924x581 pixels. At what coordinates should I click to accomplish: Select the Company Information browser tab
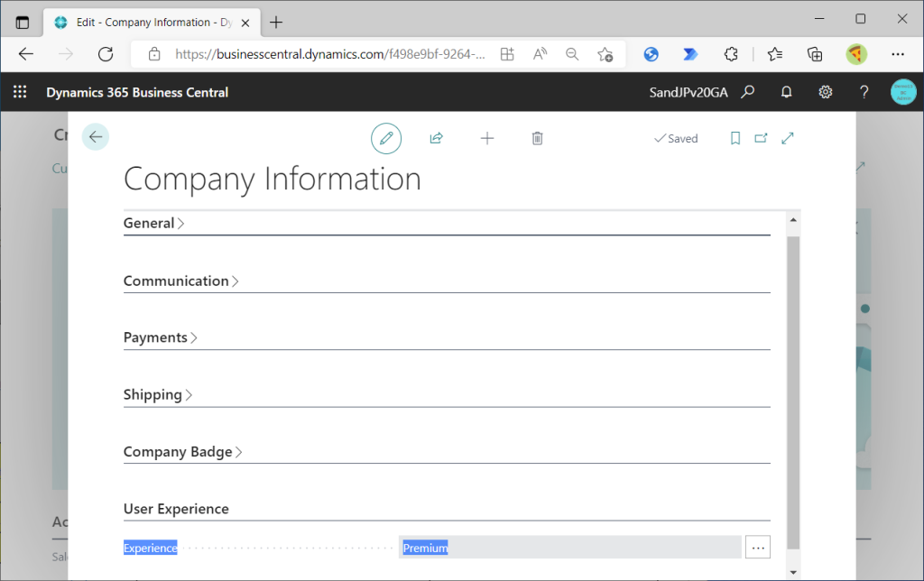click(152, 23)
